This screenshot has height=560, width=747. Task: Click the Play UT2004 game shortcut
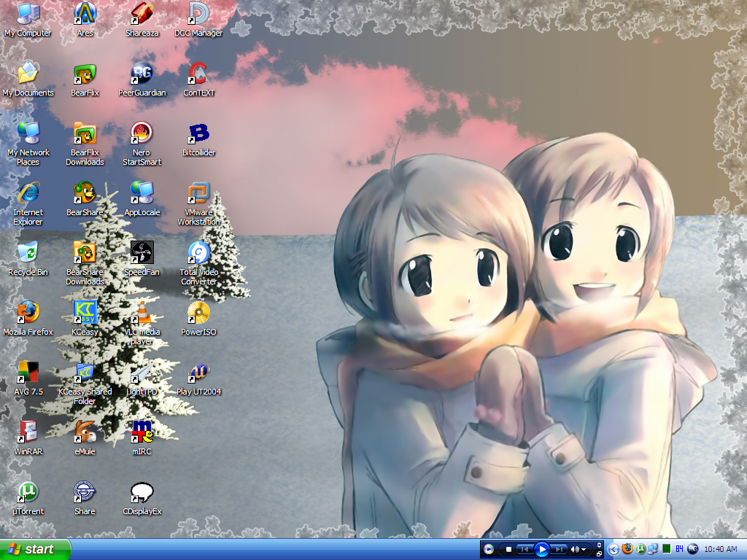198,378
